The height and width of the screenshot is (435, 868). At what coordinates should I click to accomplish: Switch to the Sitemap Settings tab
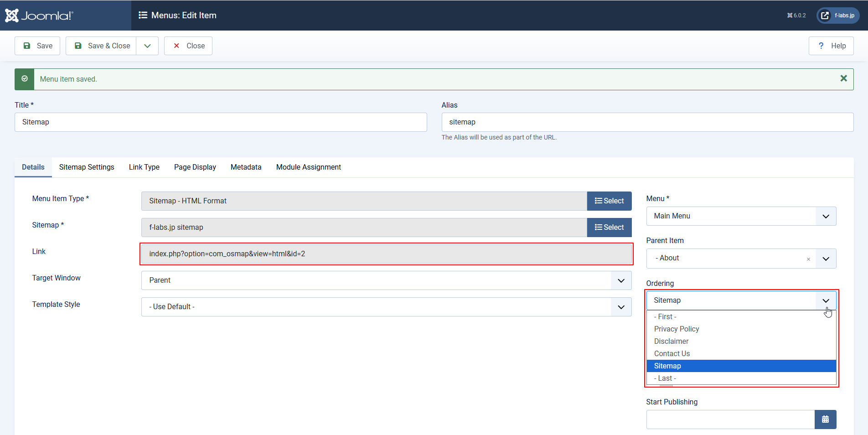(87, 167)
